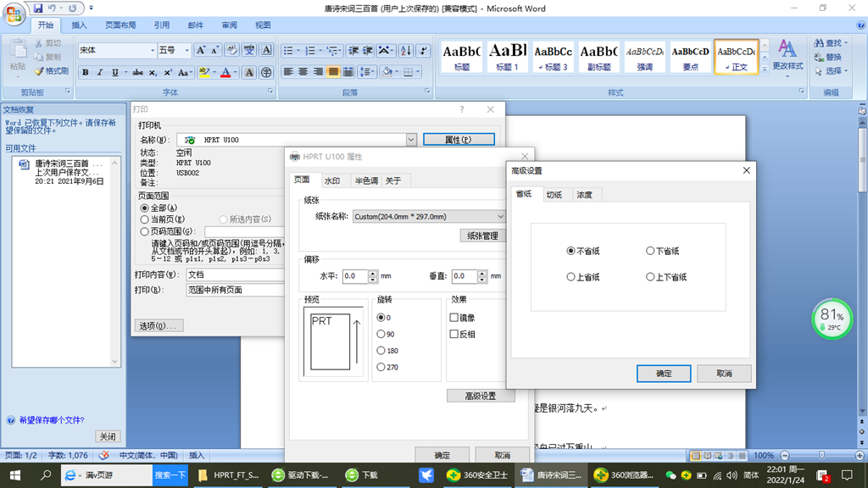Click Format Painter 格式刷
This screenshot has height=488, width=868.
coord(52,71)
